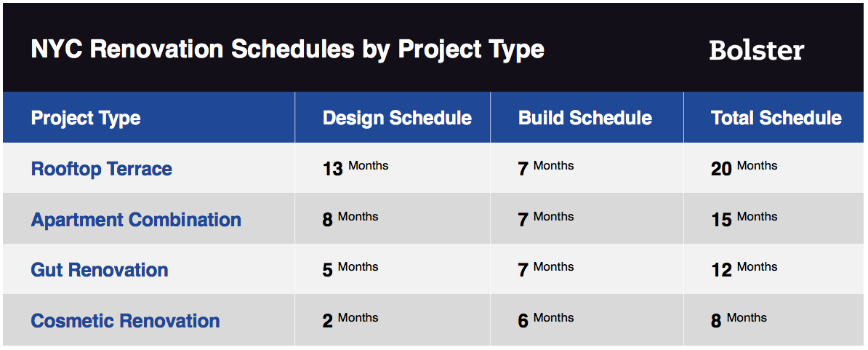
Task: Select Apartment Combination 8 Months design cell
Action: (x=393, y=219)
